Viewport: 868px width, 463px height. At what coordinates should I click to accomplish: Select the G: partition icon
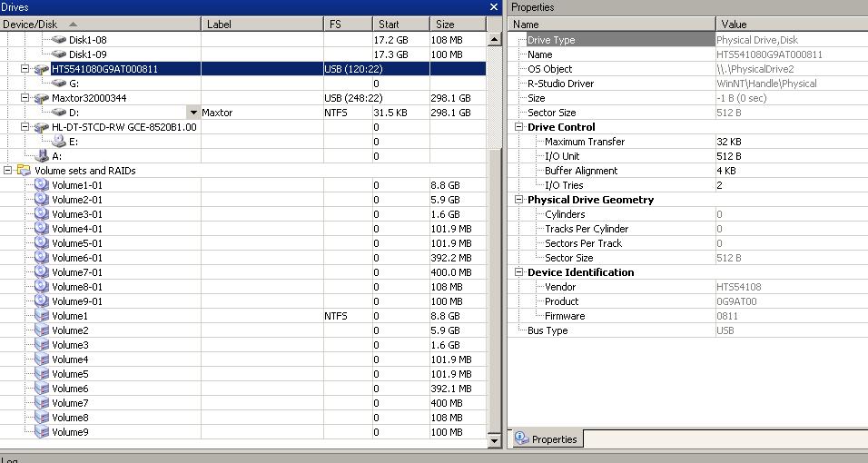(59, 84)
